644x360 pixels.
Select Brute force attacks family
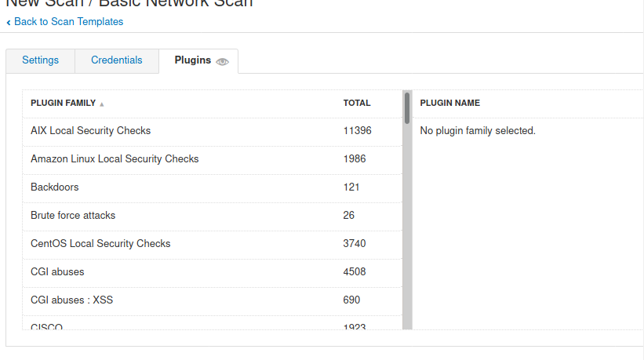pos(213,216)
